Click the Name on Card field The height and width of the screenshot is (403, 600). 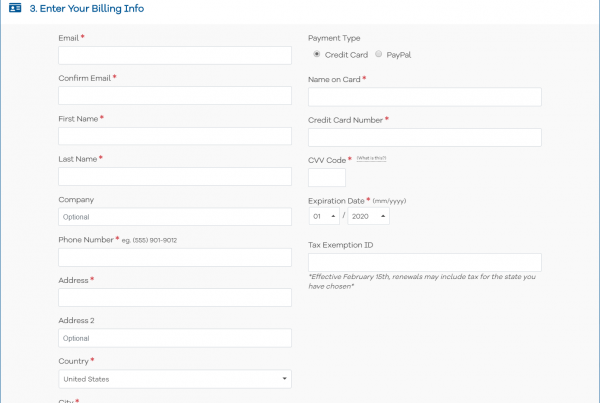(x=425, y=97)
